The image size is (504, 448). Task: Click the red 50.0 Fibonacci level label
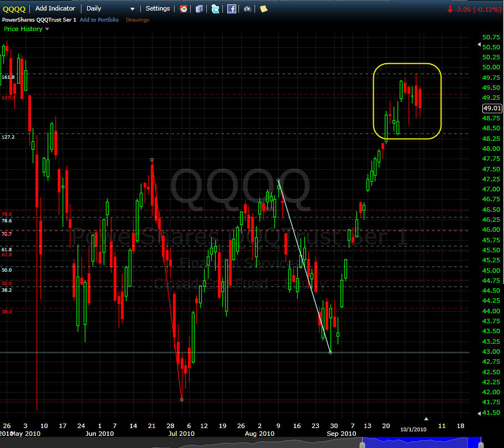7,283
